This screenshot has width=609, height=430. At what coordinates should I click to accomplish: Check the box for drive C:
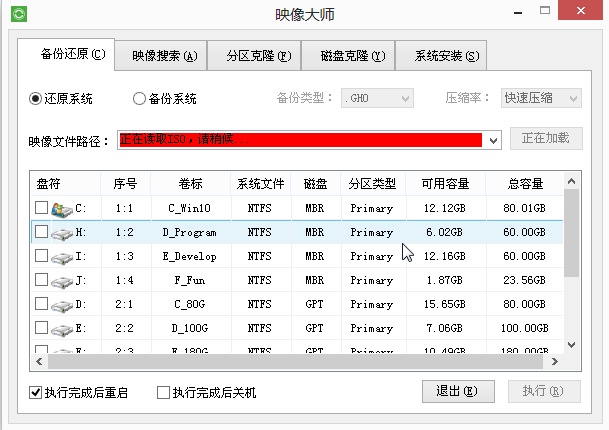pyautogui.click(x=42, y=208)
